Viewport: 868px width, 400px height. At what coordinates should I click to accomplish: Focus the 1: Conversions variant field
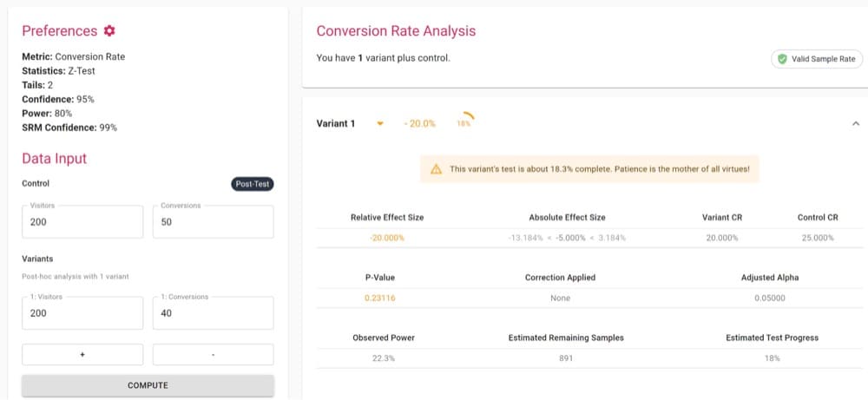tap(214, 312)
